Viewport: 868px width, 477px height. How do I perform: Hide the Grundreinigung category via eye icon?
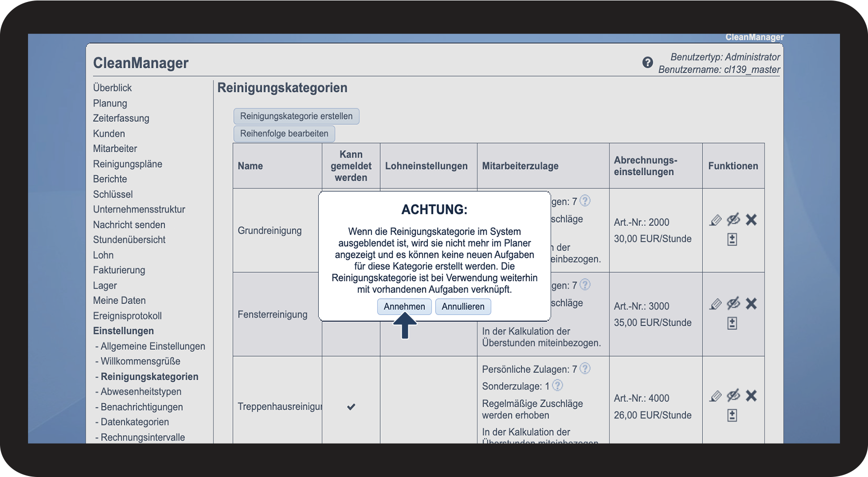733,219
